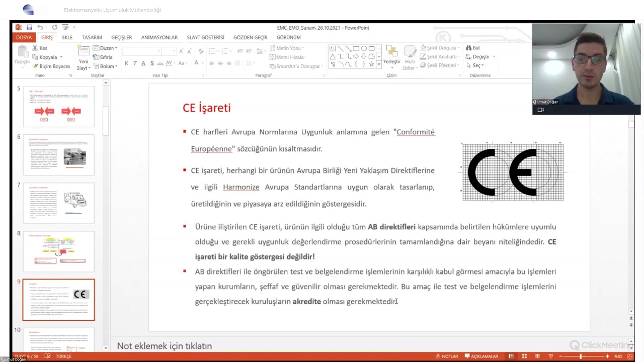The image size is (644, 362).
Task: Toggle underline A formatting
Action: [x=143, y=63]
